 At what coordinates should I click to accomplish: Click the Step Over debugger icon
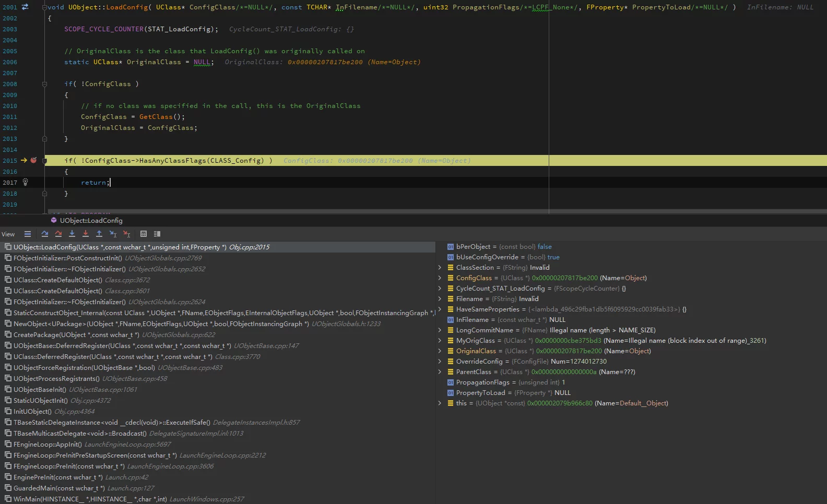(45, 234)
